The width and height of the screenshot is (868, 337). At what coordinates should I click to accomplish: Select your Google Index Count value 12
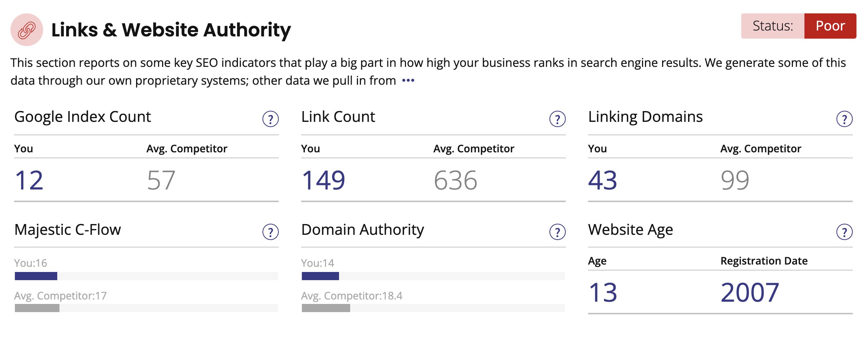(x=29, y=180)
